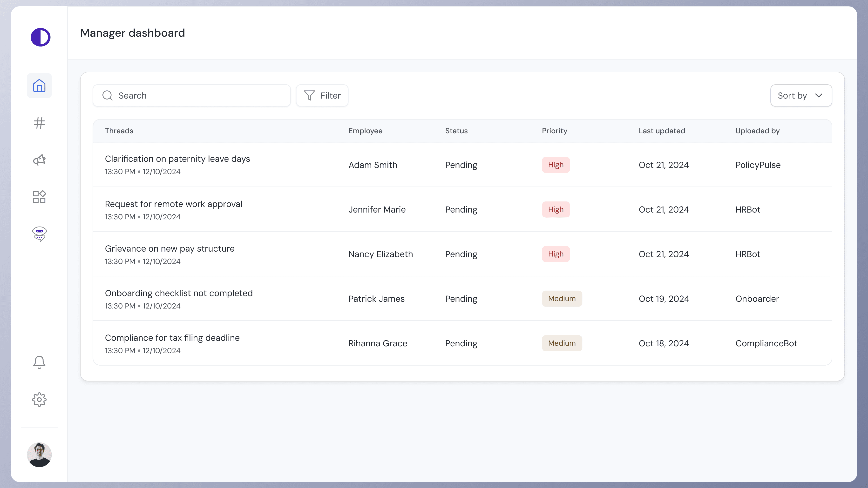Expand the Sort by dropdown

click(801, 96)
